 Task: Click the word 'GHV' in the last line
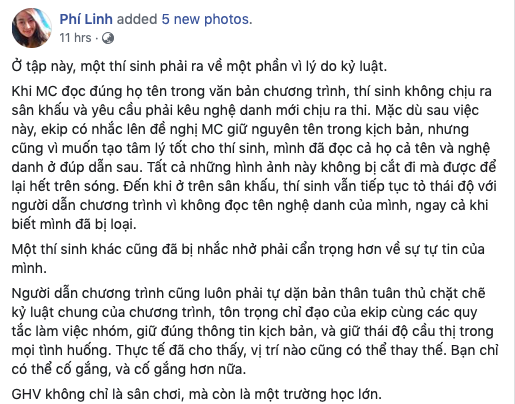click(26, 395)
